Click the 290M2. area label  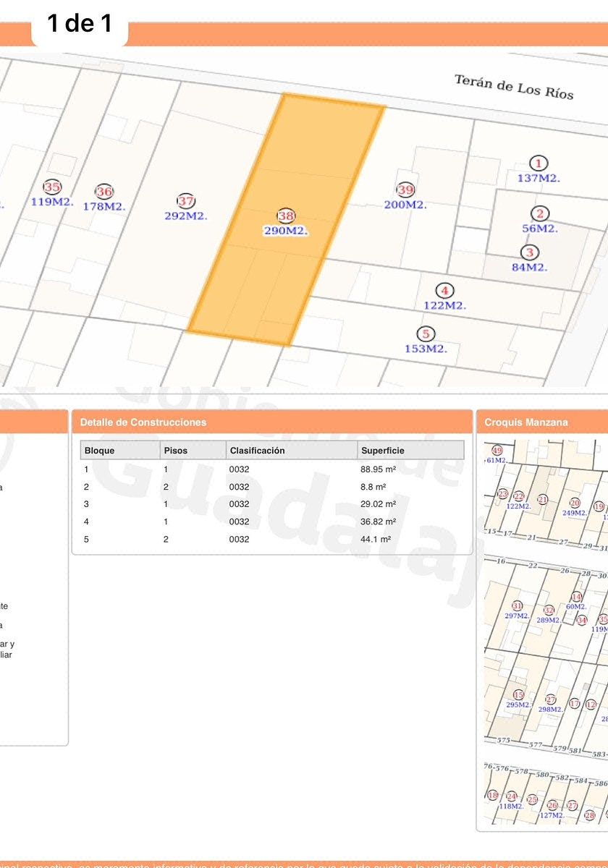click(x=286, y=231)
